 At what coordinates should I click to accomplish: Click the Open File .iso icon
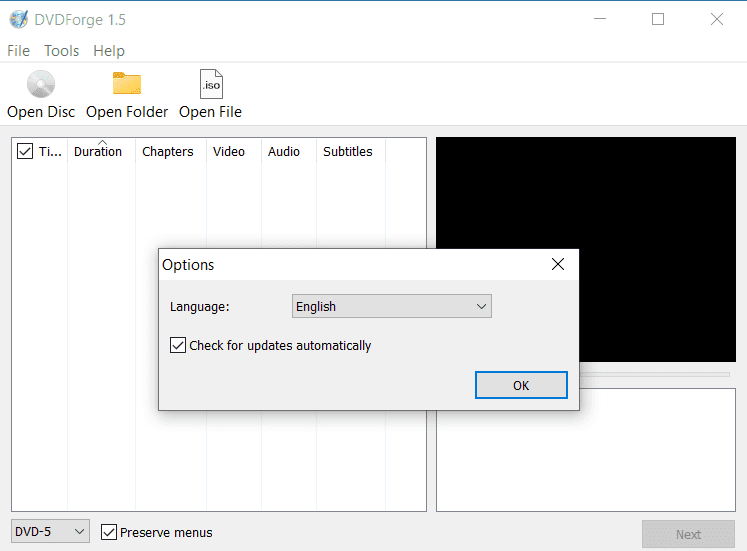[211, 84]
